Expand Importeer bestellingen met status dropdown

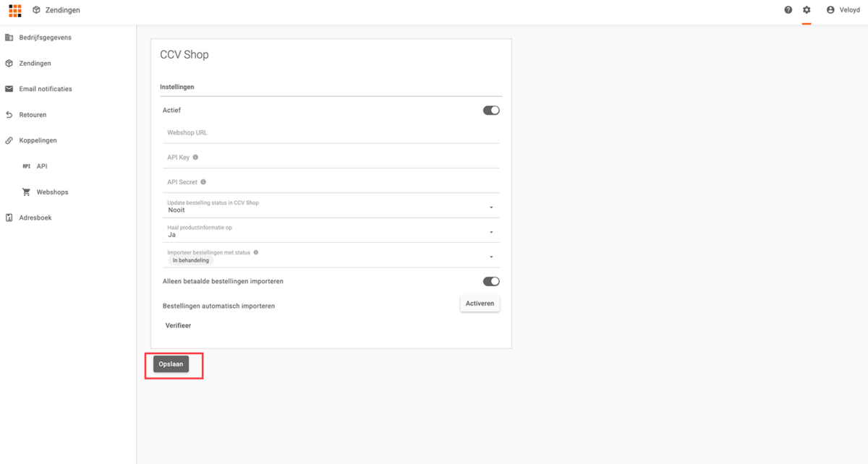(491, 257)
